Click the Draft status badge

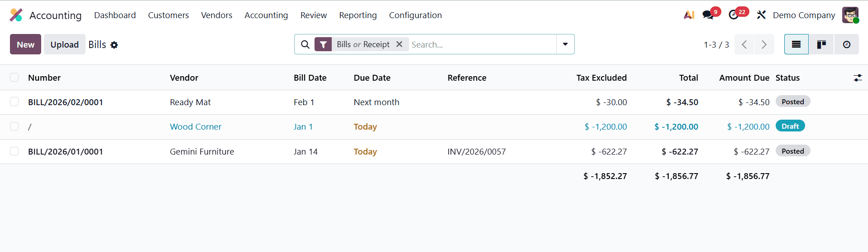tap(790, 126)
